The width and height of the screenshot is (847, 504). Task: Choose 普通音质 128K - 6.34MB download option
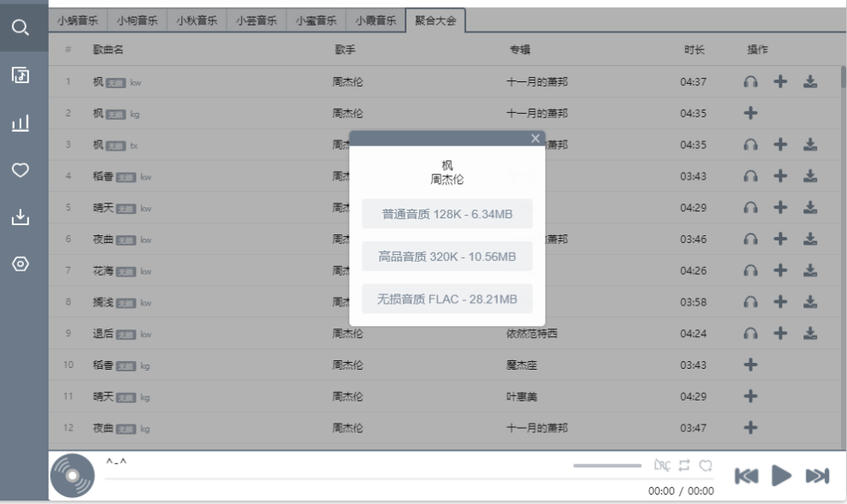coord(447,214)
